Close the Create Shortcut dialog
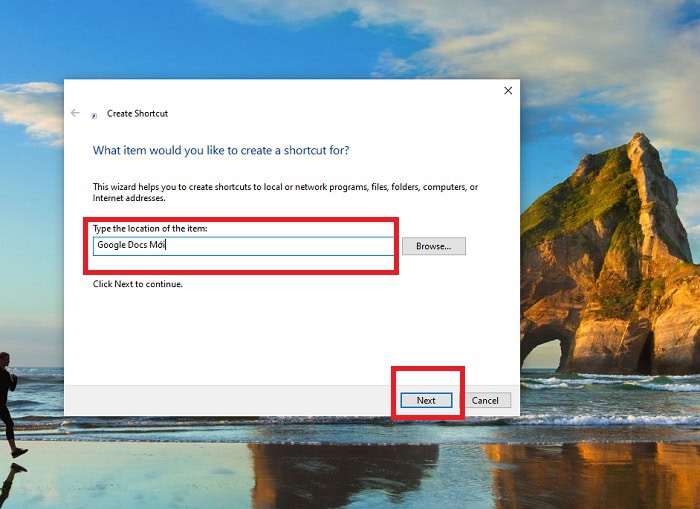This screenshot has width=700, height=509. [x=507, y=91]
